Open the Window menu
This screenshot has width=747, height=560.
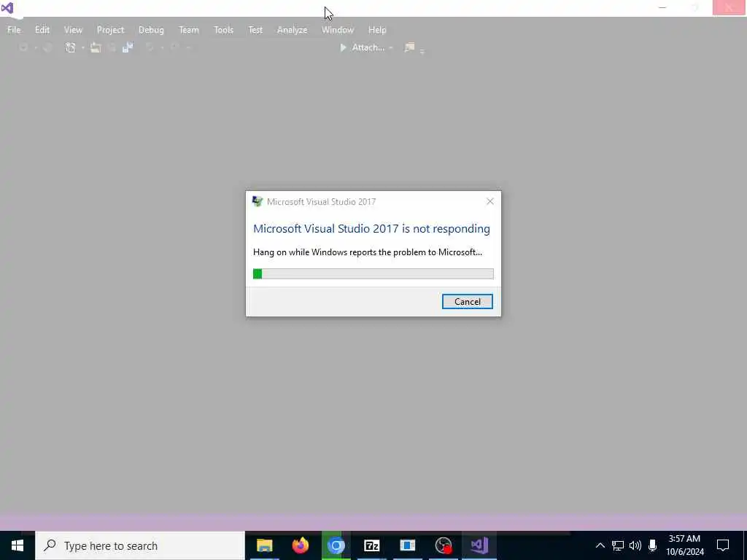[337, 29]
